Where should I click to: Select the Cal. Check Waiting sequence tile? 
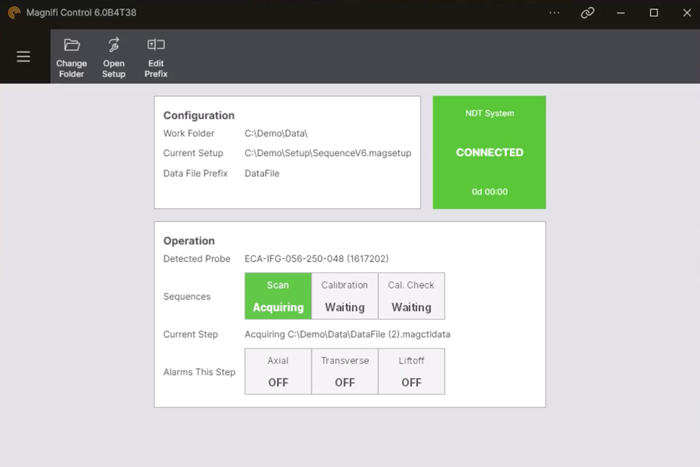click(x=411, y=296)
